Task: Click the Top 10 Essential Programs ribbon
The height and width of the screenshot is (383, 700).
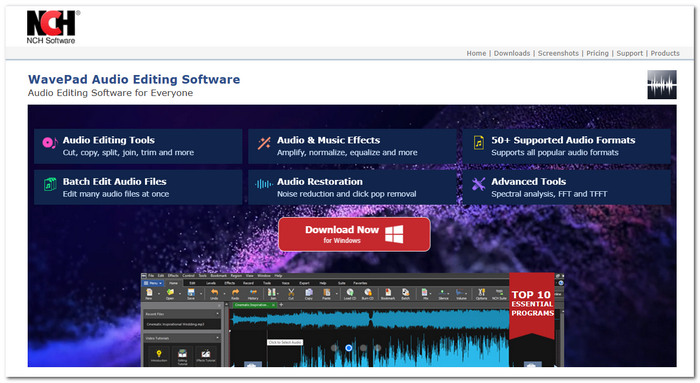Action: [x=532, y=306]
